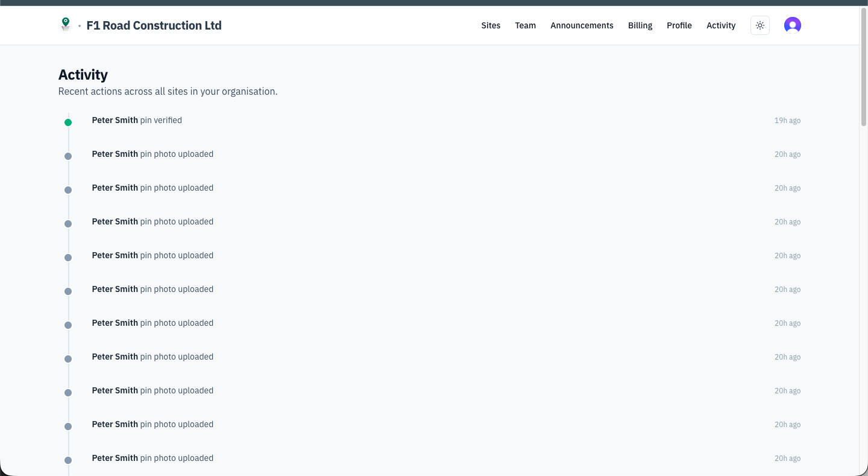The height and width of the screenshot is (476, 868).
Task: Toggle light/dark theme with the sun icon
Action: 759,25
